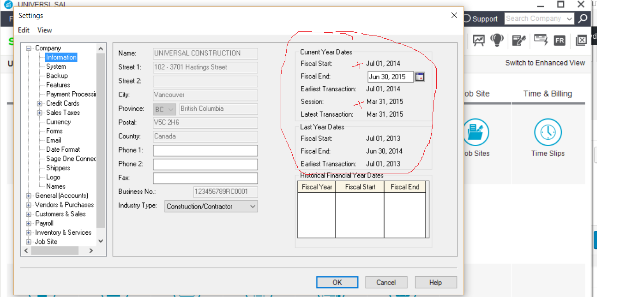The width and height of the screenshot is (644, 297).
Task: Expand the Inventory & Services node
Action: click(29, 232)
